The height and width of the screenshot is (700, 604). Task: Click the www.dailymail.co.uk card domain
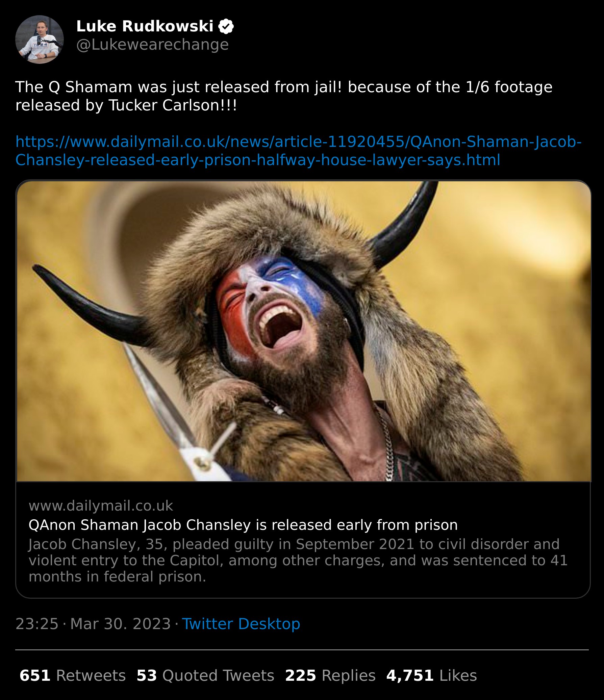(101, 506)
